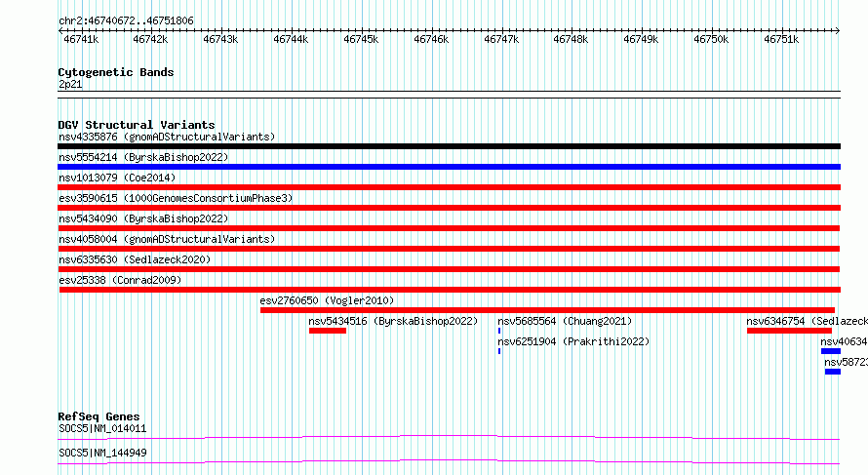868x475 pixels.
Task: Click the 46751k ruler tick label
Action: (781, 40)
